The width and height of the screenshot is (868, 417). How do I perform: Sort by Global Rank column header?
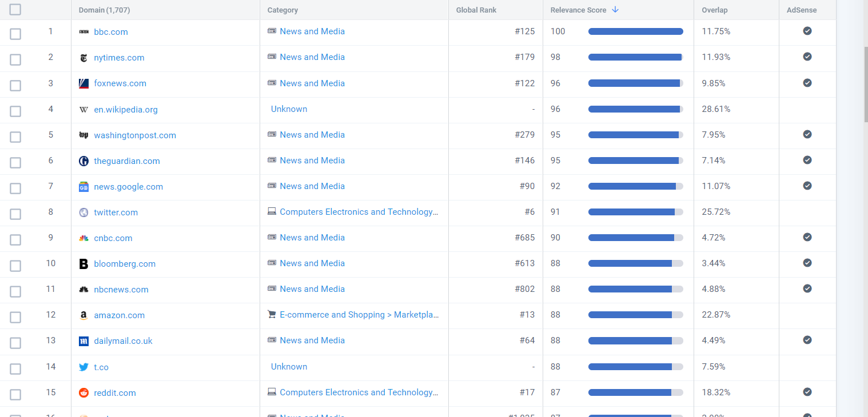click(476, 10)
